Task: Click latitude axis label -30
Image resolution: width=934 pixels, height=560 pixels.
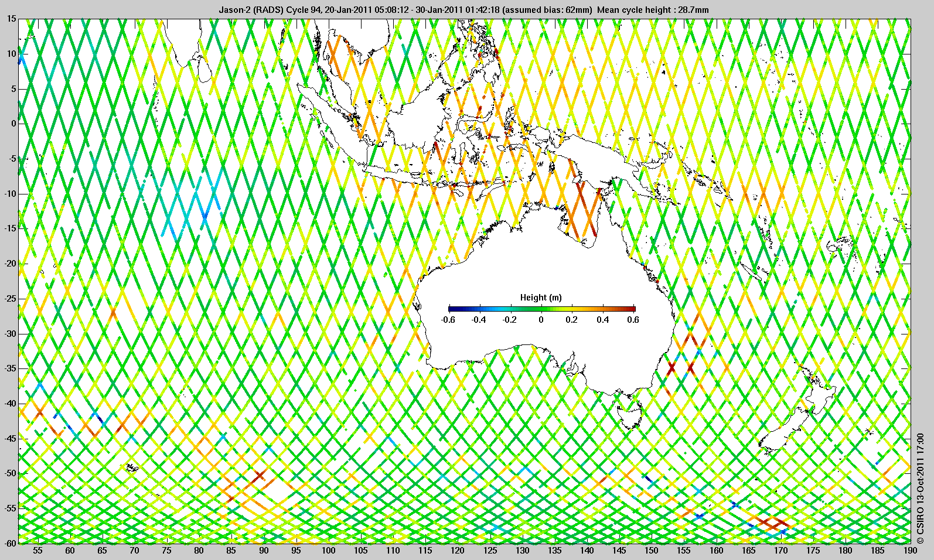Action: click(11, 333)
